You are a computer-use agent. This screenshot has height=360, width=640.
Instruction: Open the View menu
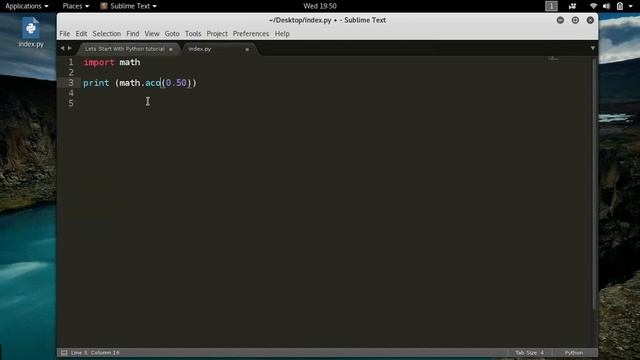152,34
